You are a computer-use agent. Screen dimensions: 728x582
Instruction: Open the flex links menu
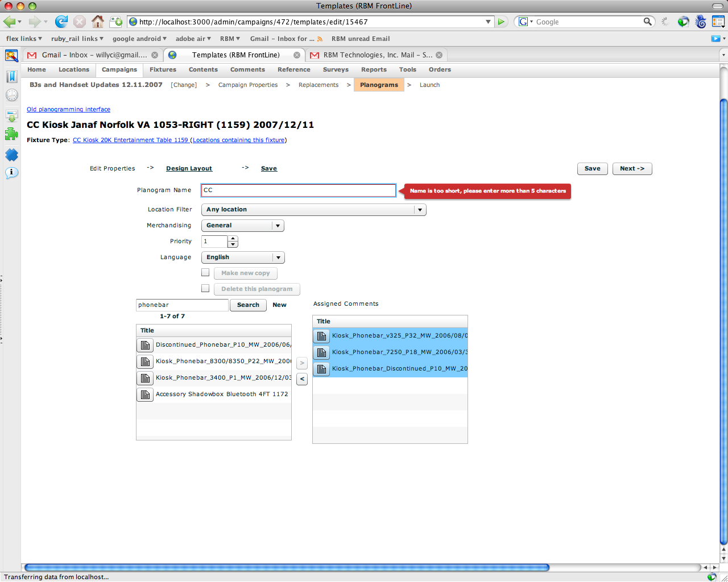[23, 39]
